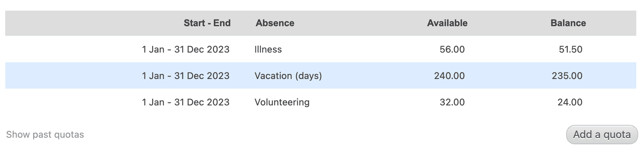Select the Illness absence name
This screenshot has height=153, width=644.
[268, 49]
